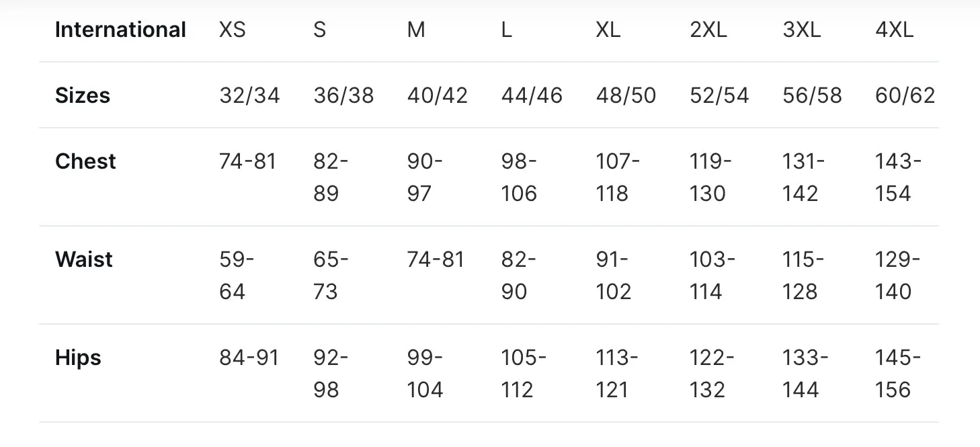Viewport: 980px width, 447px height.
Task: Click the chest value 107-118
Action: [x=618, y=177]
